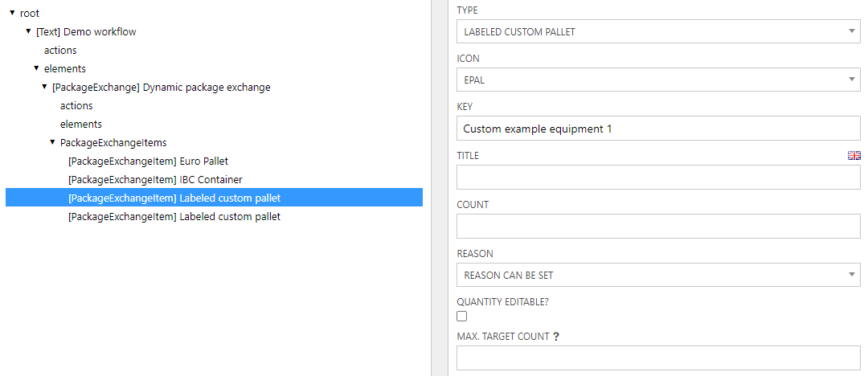Click the Key input field

(658, 129)
